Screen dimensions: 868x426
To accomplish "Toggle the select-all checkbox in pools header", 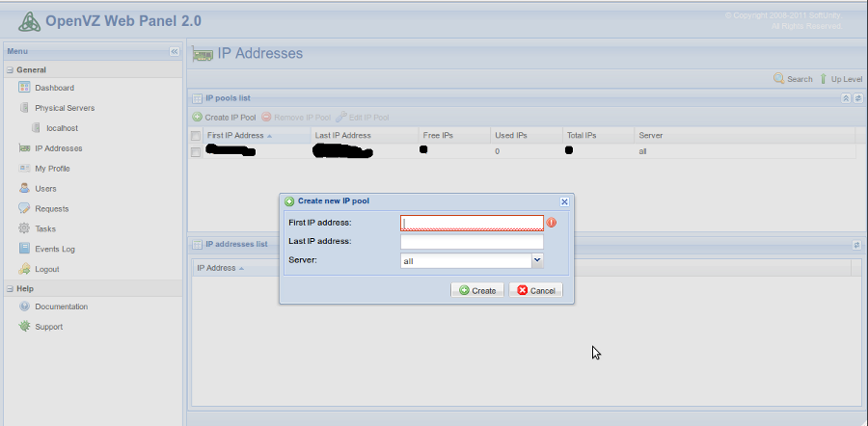I will point(196,136).
